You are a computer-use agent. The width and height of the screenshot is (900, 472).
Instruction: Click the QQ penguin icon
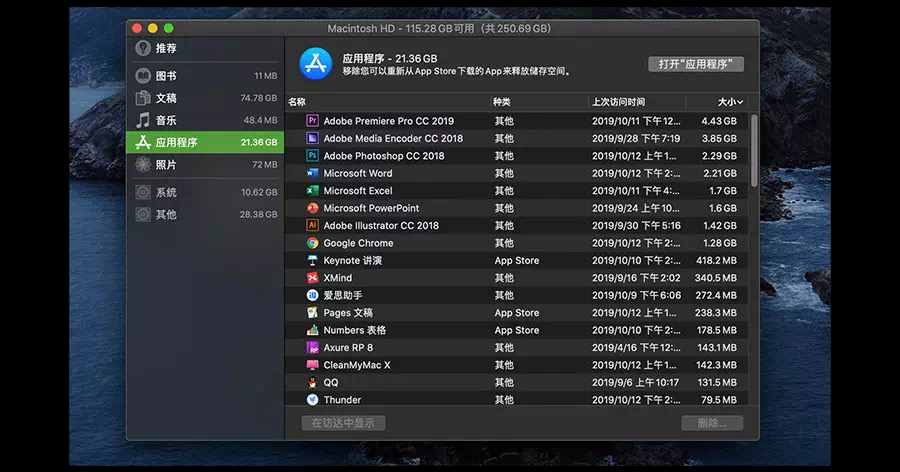312,382
